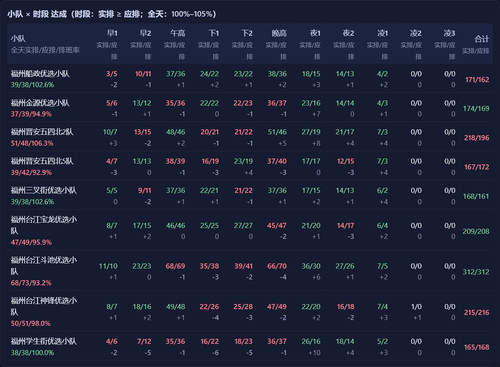Click the 7/12 早2 cell for 福州学生街优选小队
The width and height of the screenshot is (500, 367).
click(144, 342)
